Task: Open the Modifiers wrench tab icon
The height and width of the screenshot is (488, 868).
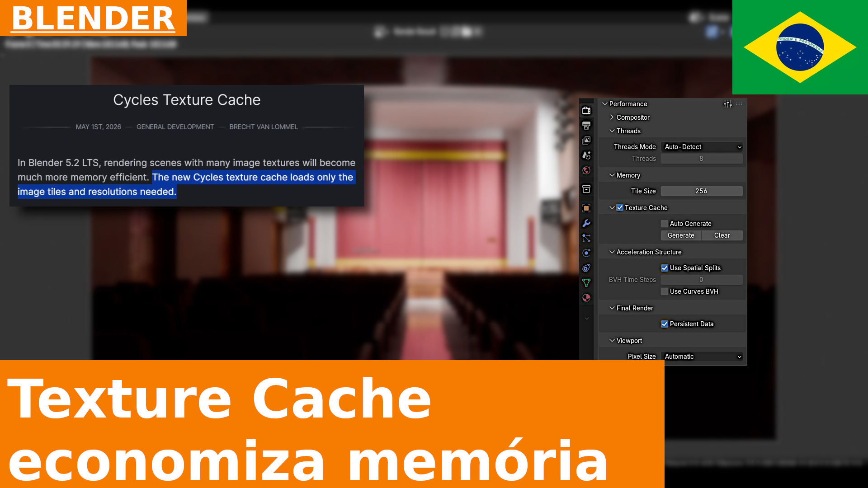Action: click(586, 223)
